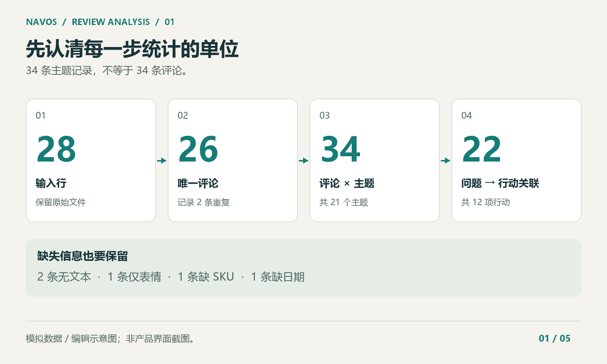Click the step label 01
607x364 pixels.
pos(41,116)
